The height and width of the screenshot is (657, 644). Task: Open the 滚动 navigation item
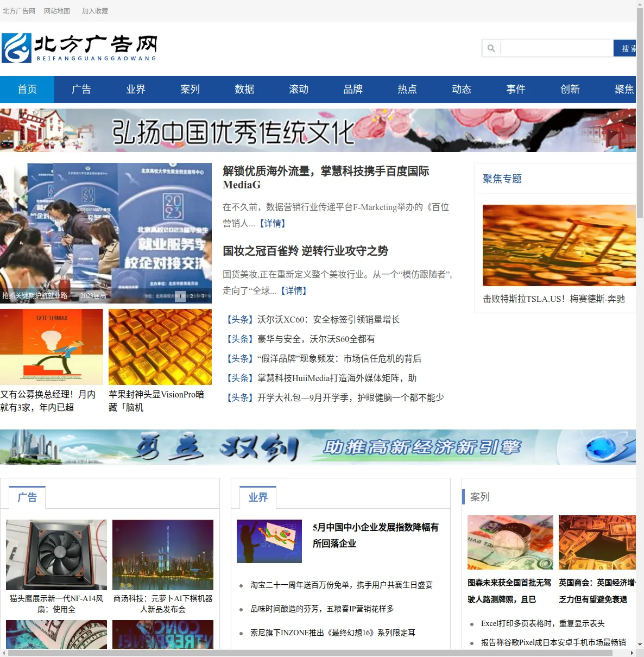click(299, 90)
